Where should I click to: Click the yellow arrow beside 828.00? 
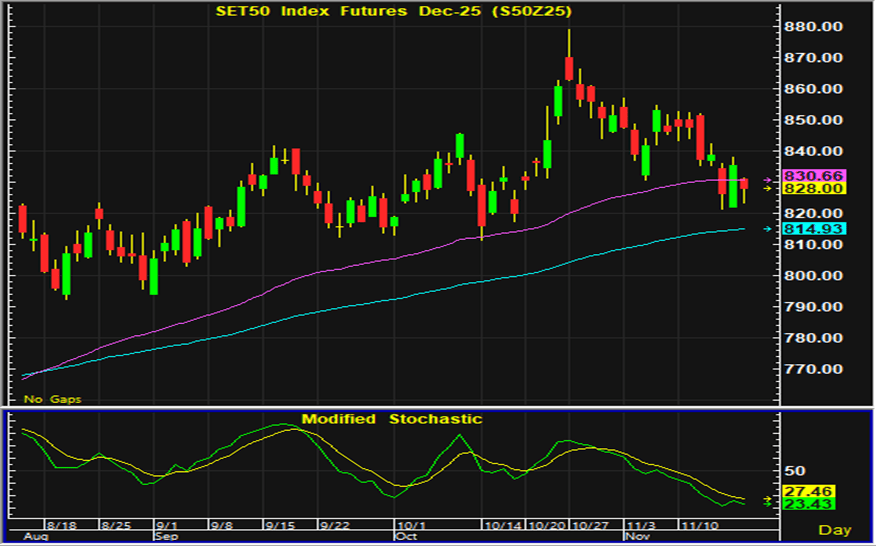[x=768, y=188]
